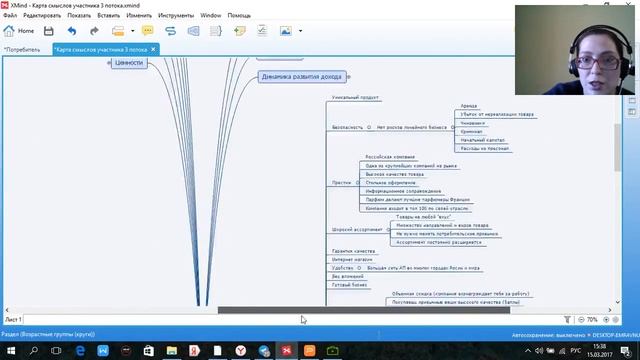
Task: Open the dropdown arrow beside the picture icon
Action: coord(300,31)
